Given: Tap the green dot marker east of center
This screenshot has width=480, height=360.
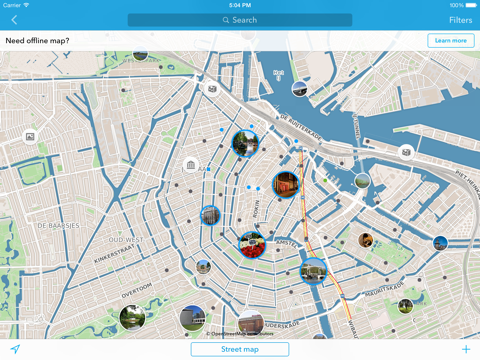Looking at the screenshot, I should click(325, 180).
